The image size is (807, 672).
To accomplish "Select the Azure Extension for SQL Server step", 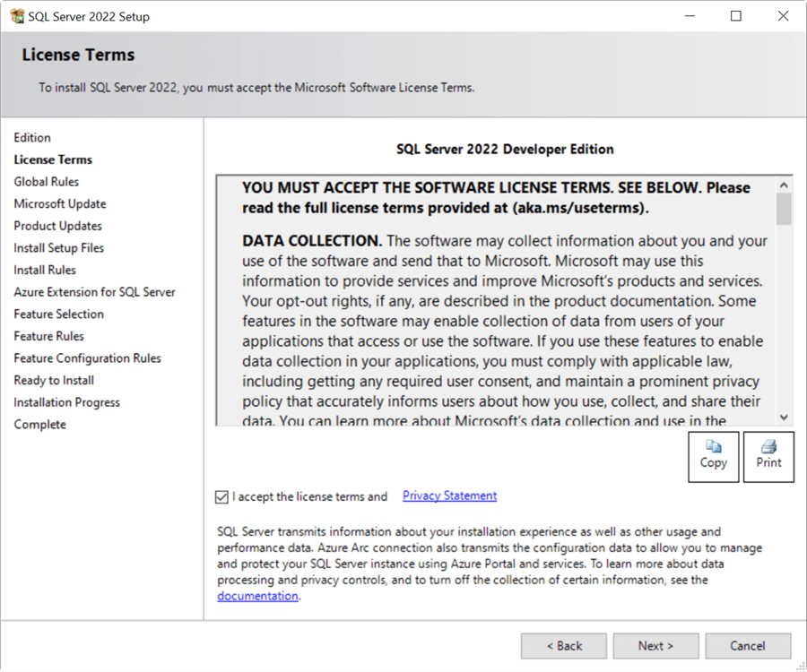I will [x=94, y=291].
